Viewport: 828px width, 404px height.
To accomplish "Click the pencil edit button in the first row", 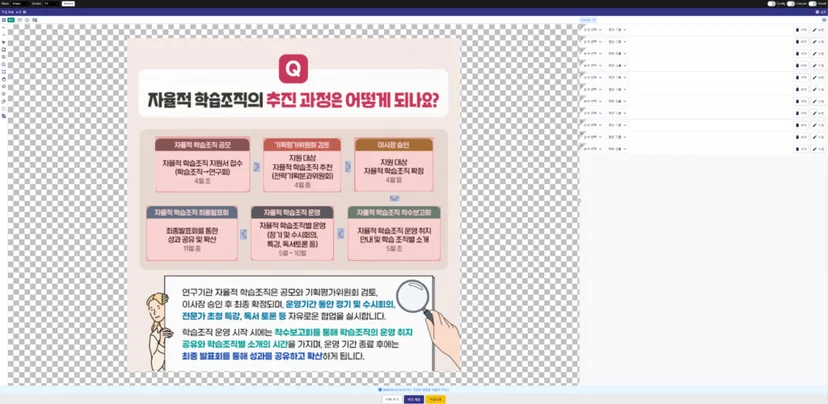I will point(817,30).
